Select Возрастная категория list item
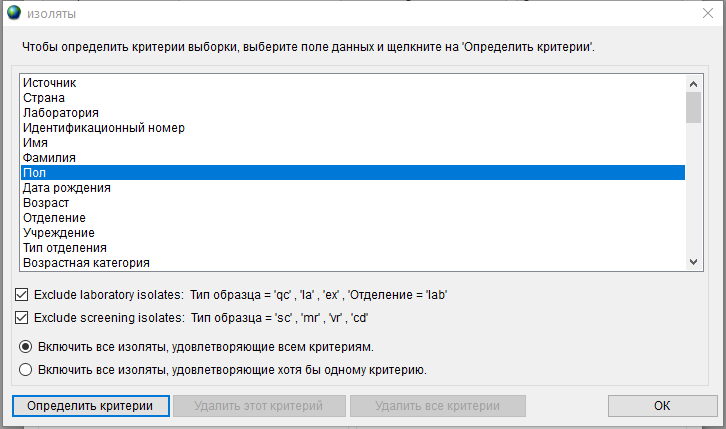Screen dimensions: 726x429 353,263
